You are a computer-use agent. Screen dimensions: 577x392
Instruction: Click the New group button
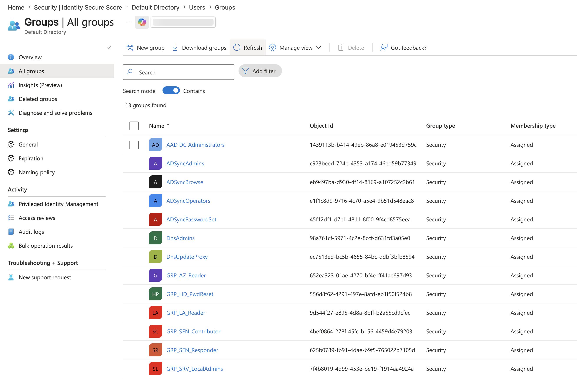tap(146, 48)
